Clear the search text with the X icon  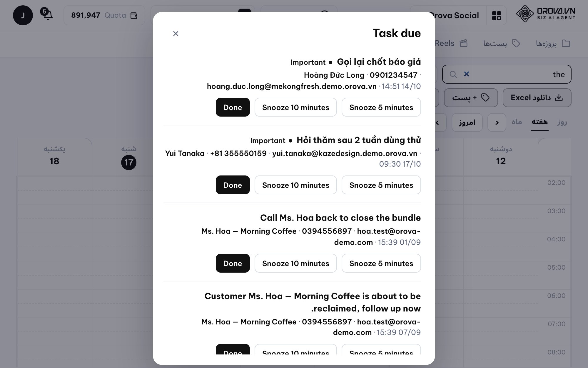coord(467,74)
